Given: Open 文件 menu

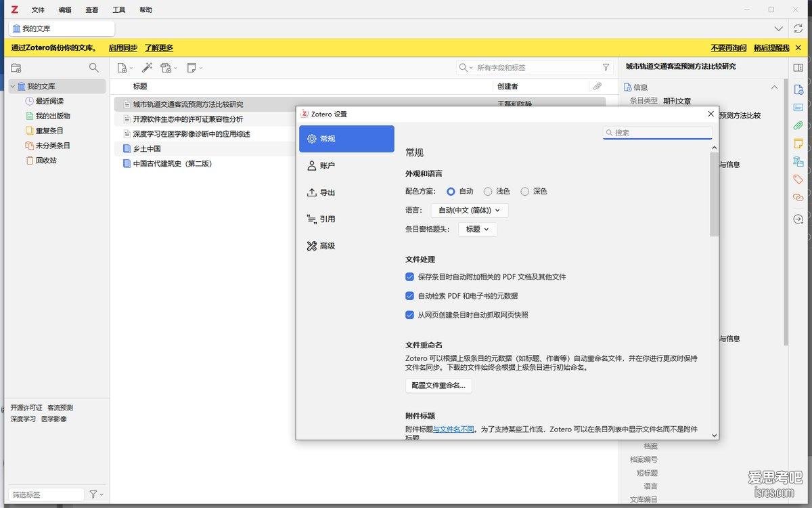Looking at the screenshot, I should (x=38, y=10).
